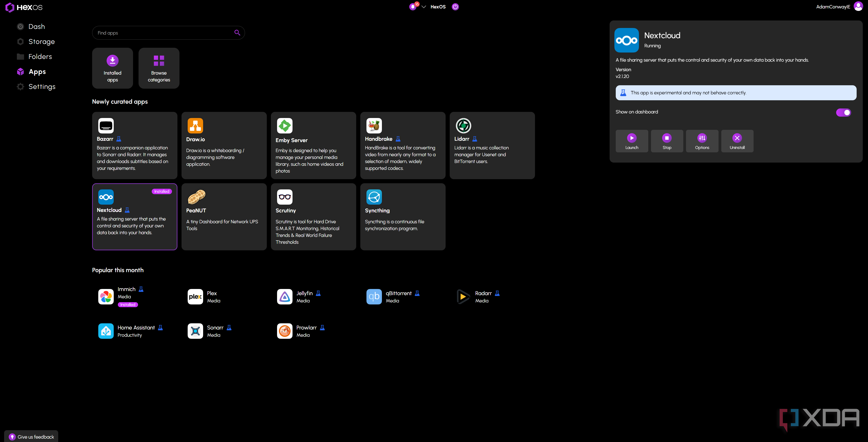Open qBittorrent in Popular this month
Viewport: 868px width, 442px height.
(x=393, y=296)
